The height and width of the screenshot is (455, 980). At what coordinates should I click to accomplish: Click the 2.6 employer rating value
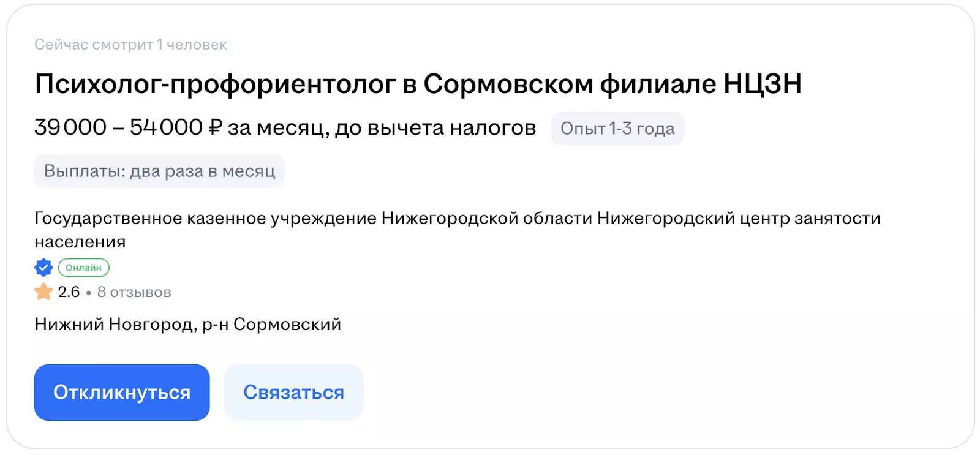tap(69, 292)
